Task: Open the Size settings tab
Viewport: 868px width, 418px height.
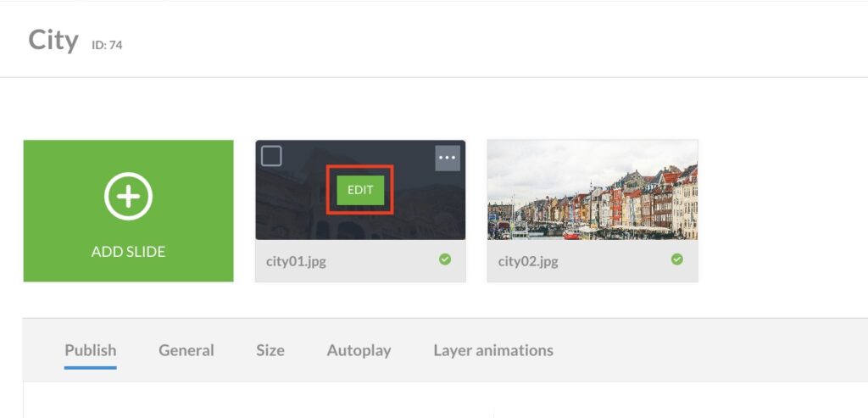Action: 270,350
